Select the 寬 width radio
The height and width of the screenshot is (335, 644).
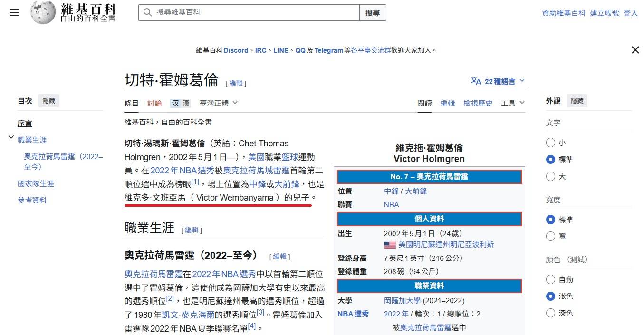(x=550, y=236)
